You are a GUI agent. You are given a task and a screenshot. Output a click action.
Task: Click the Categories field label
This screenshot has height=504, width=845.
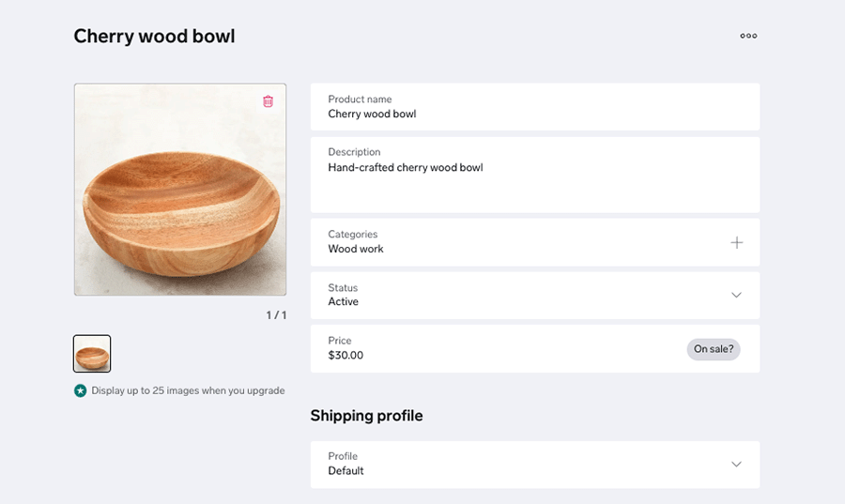tap(352, 235)
